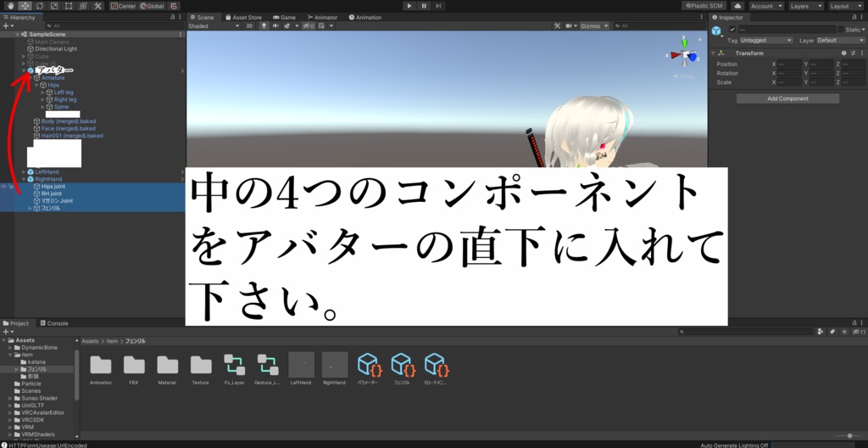The image size is (868, 448).
Task: Switch to the Asset Store tab
Action: click(x=243, y=17)
